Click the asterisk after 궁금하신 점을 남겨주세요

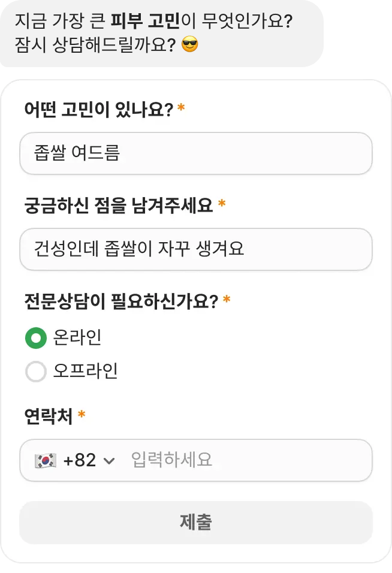(x=223, y=203)
